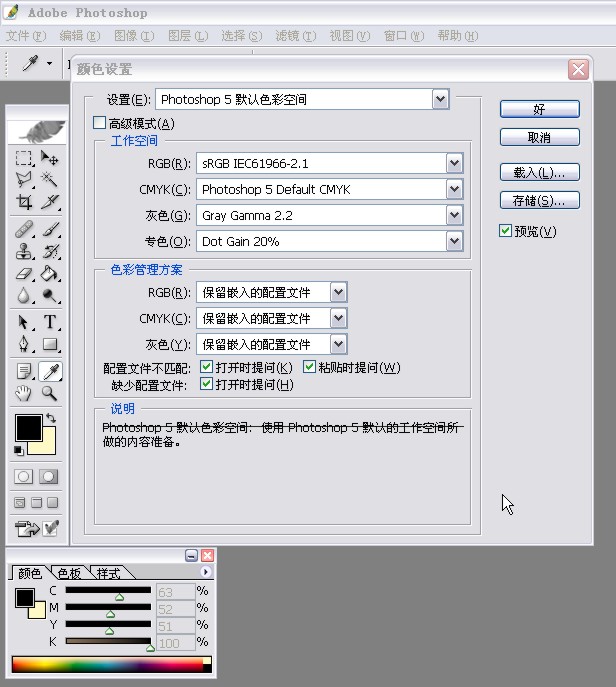Select the Paint Bucket tool
The height and width of the screenshot is (687, 616).
click(50, 274)
